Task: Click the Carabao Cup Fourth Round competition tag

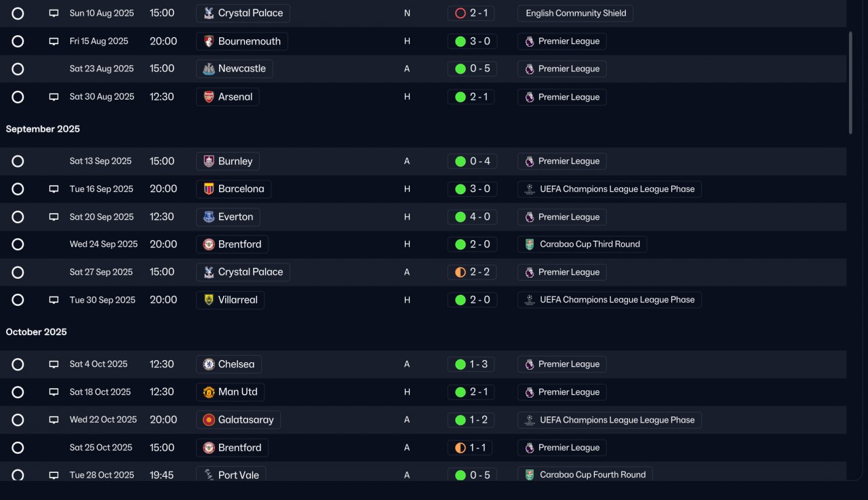Action: pos(585,475)
